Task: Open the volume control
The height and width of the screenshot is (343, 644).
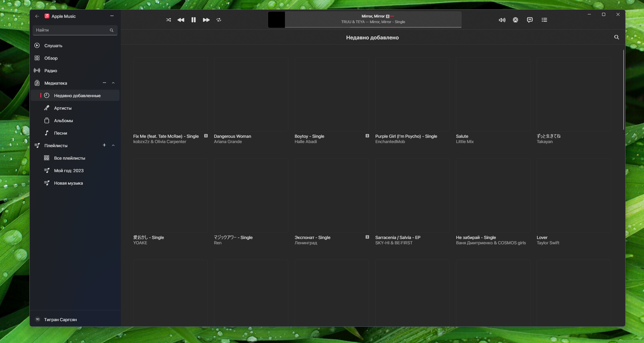Action: (x=502, y=20)
